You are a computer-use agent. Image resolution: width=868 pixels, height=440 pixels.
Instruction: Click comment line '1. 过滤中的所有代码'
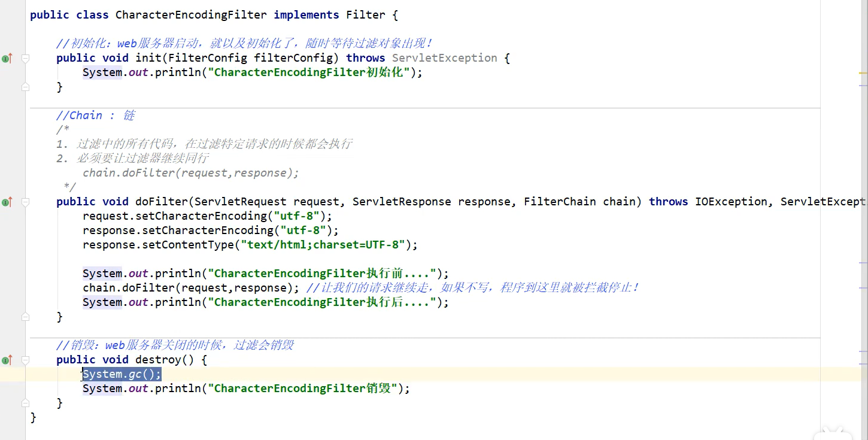(x=204, y=144)
